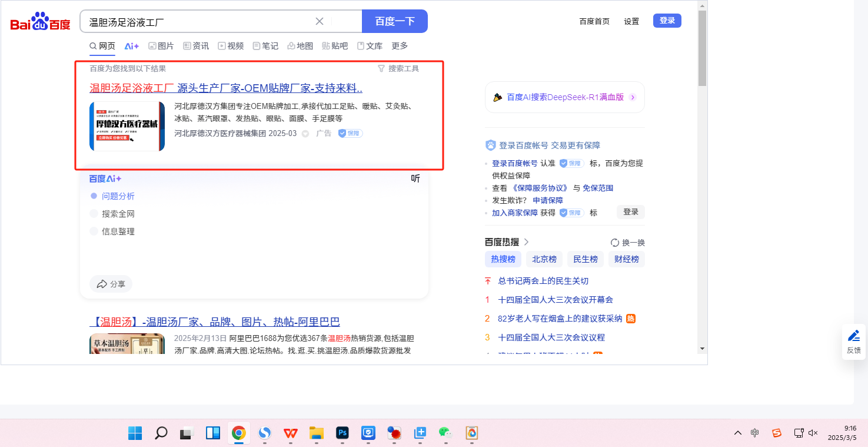Image resolution: width=868 pixels, height=447 pixels.
Task: Open the 【温胆汤】阿里巴巴 result link
Action: tap(215, 322)
